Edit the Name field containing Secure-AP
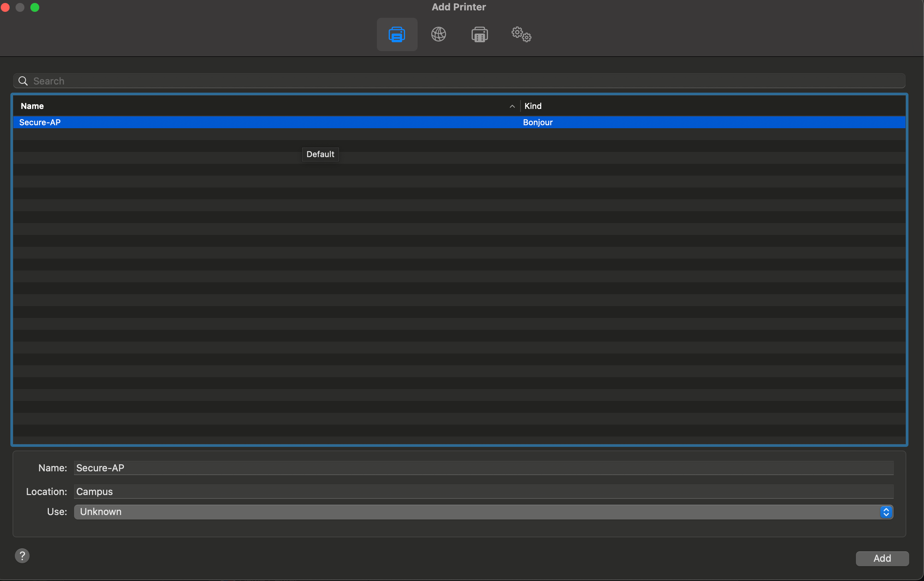 point(483,468)
